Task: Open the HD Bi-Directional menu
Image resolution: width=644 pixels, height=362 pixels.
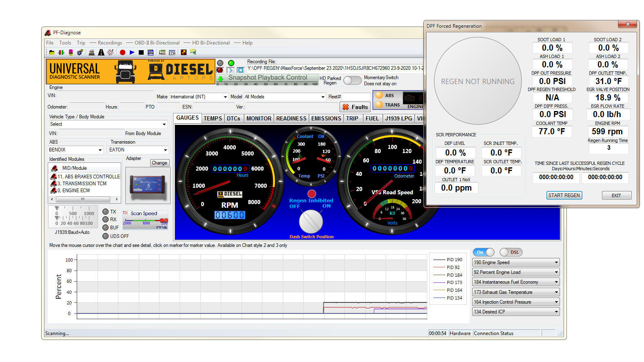Action: click(x=211, y=43)
